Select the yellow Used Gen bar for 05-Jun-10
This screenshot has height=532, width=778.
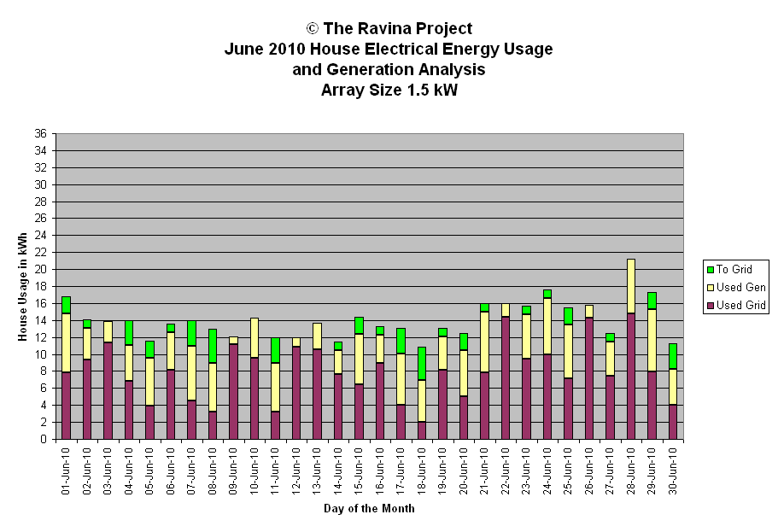tap(149, 382)
